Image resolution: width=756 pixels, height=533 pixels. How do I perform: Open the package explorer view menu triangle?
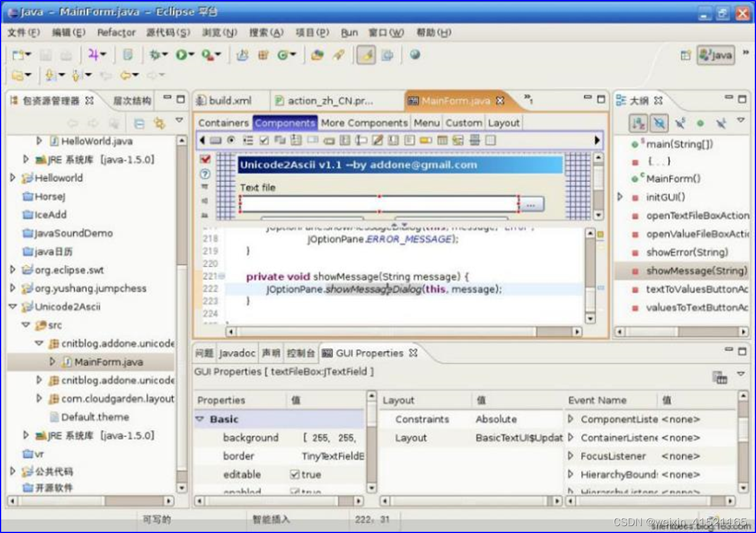[x=179, y=121]
